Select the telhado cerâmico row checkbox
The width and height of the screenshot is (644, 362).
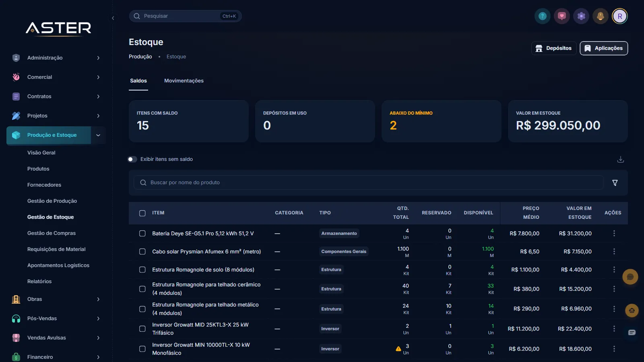coord(142,289)
